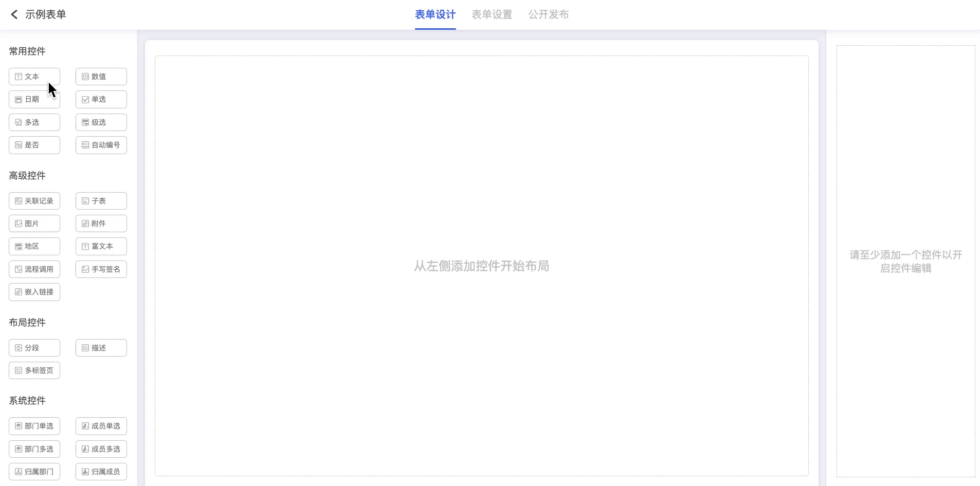Screen dimensions: 980x486
Task: Add the 关联记录 linked record control
Action: point(34,201)
